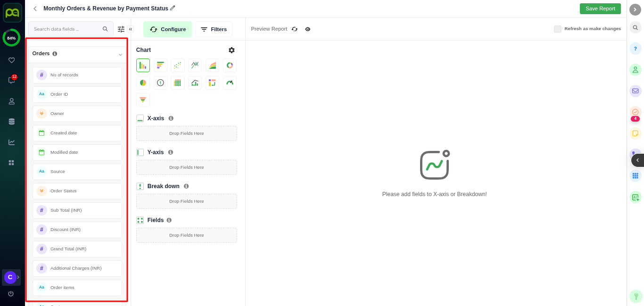
Task: Go back using the header arrow
Action: click(35, 8)
